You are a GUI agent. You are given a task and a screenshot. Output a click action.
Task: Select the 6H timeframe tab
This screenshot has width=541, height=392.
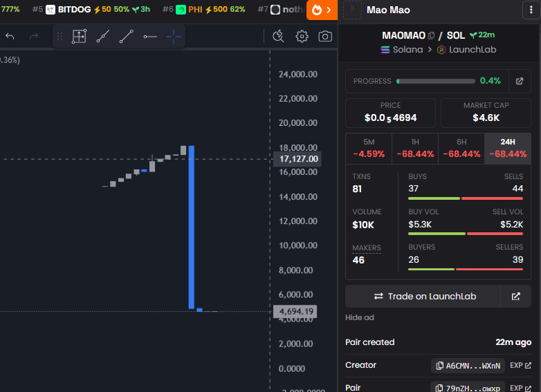tap(461, 149)
